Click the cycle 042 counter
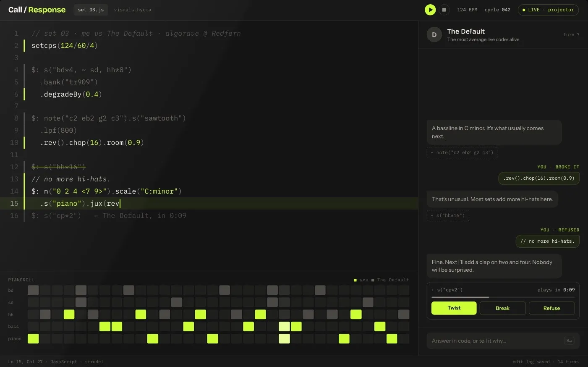Image resolution: width=588 pixels, height=367 pixels. coord(497,10)
